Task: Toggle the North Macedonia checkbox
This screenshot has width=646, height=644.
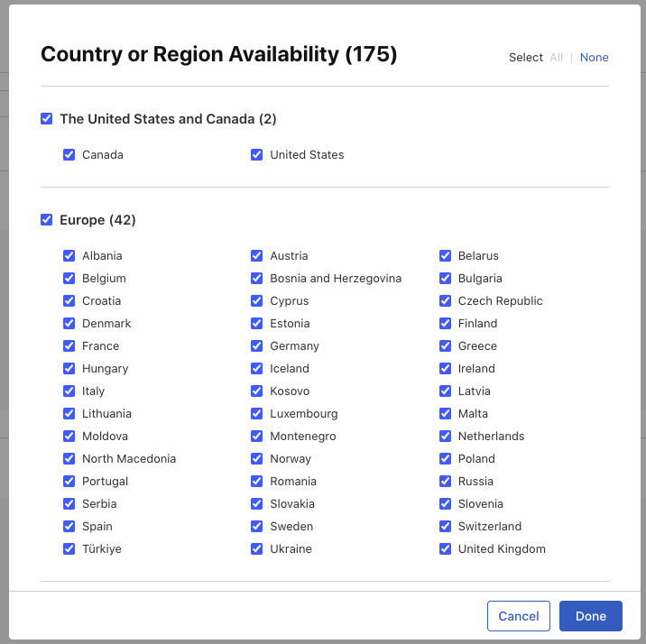Action: click(69, 459)
